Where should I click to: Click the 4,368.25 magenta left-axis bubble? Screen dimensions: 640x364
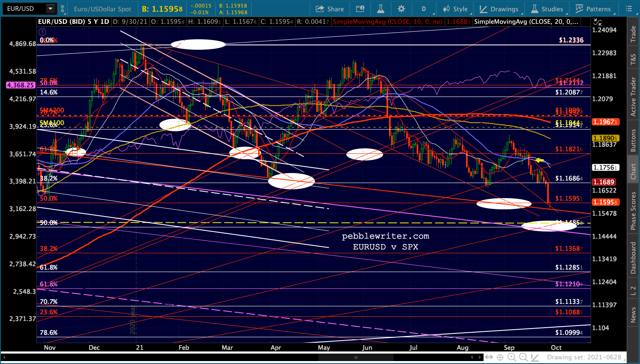pyautogui.click(x=20, y=85)
